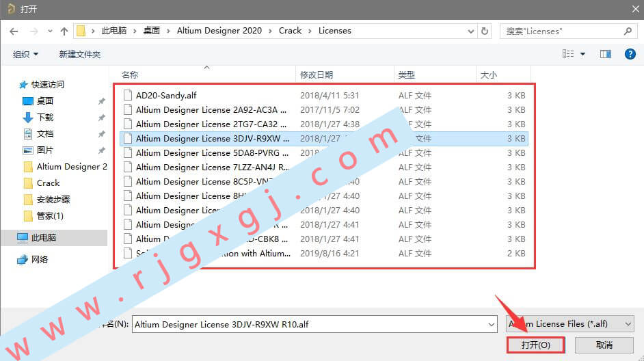This screenshot has width=644, height=361.
Task: Click 桌面 in the address breadcrumb
Action: point(152,31)
